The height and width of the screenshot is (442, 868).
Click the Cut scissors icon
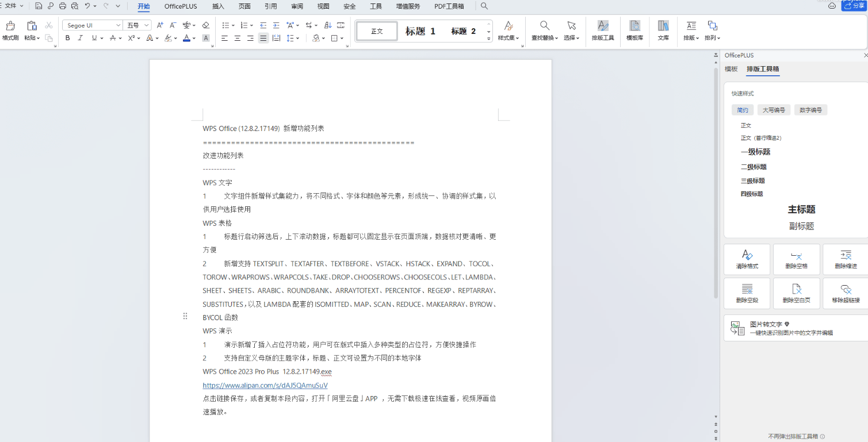pyautogui.click(x=49, y=25)
